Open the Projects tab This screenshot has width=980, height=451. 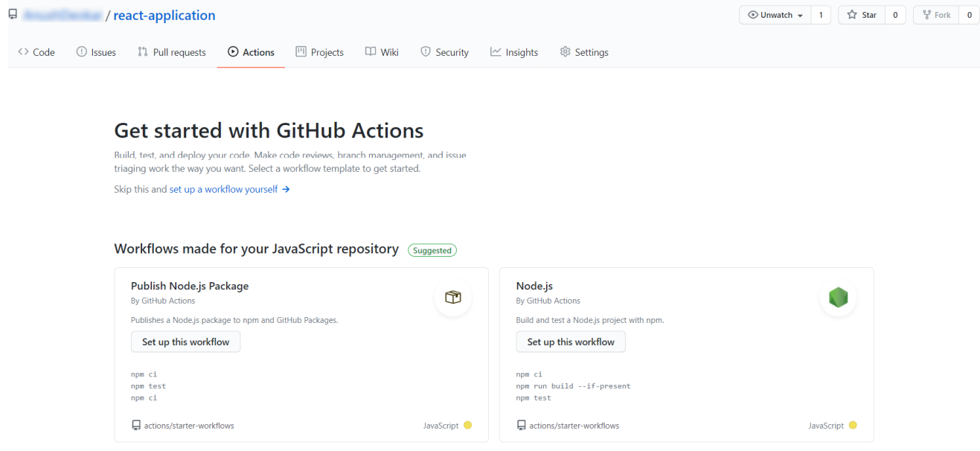(x=320, y=52)
